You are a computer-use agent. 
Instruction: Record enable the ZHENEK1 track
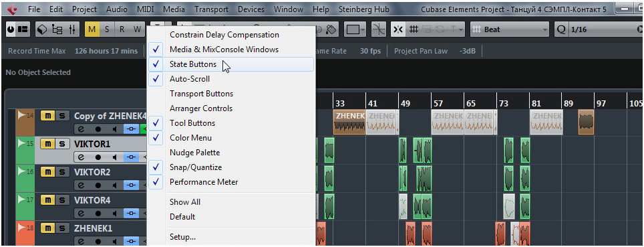[98, 241]
